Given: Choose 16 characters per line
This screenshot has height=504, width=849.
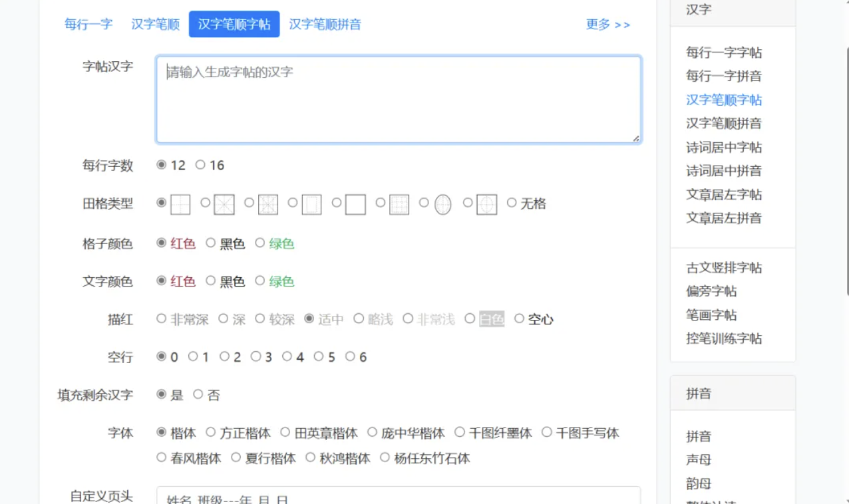Looking at the screenshot, I should (200, 165).
